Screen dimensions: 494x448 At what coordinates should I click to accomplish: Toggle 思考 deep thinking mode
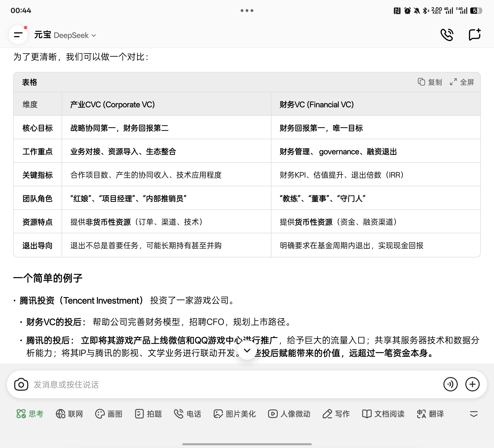[30, 414]
